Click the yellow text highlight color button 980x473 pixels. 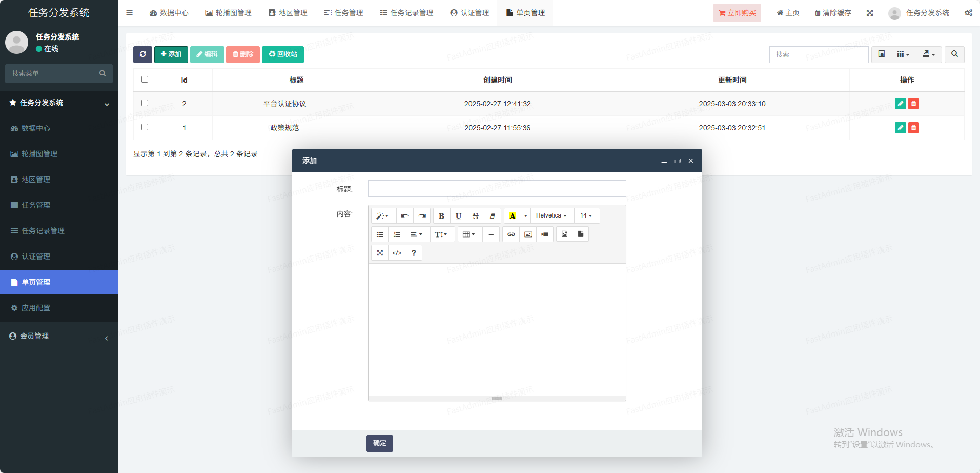click(512, 216)
